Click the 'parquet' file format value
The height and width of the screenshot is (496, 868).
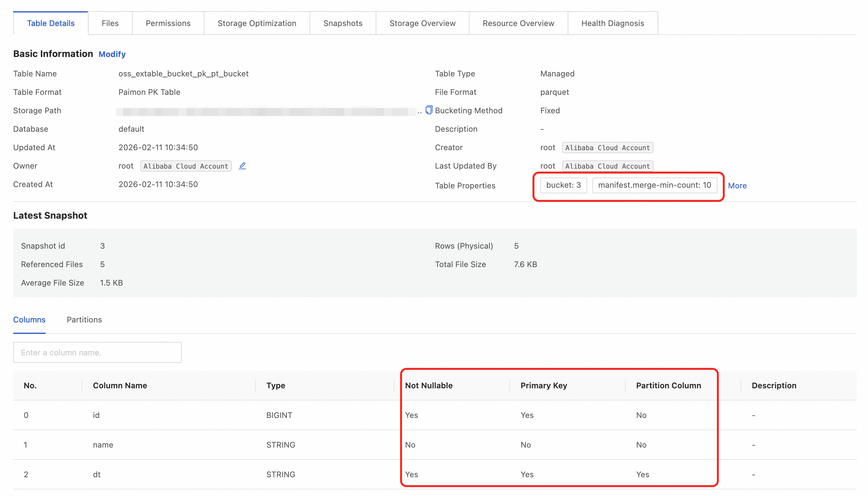pyautogui.click(x=555, y=92)
